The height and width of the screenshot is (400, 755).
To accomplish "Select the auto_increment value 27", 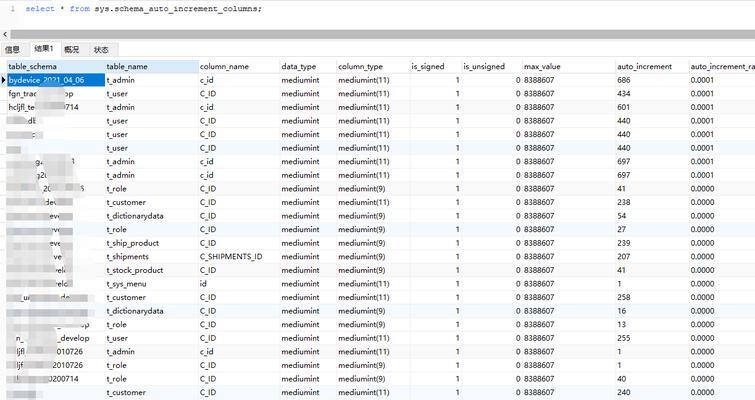I will (x=622, y=229).
